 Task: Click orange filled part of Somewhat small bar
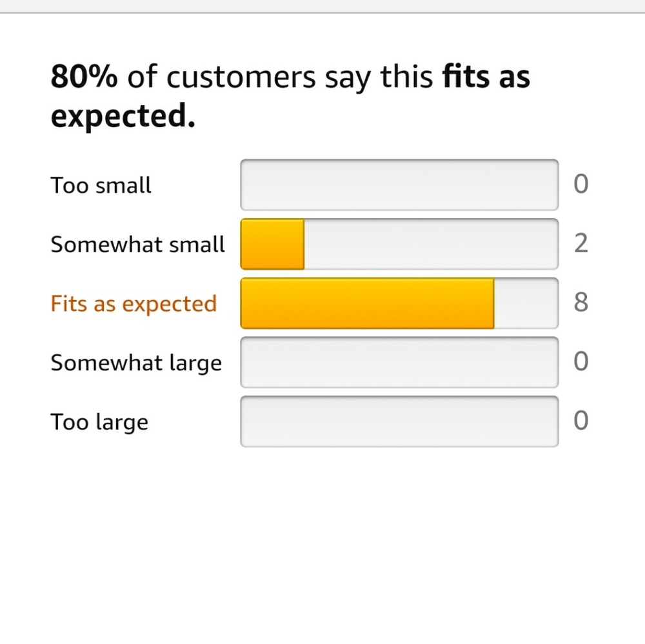click(x=272, y=245)
